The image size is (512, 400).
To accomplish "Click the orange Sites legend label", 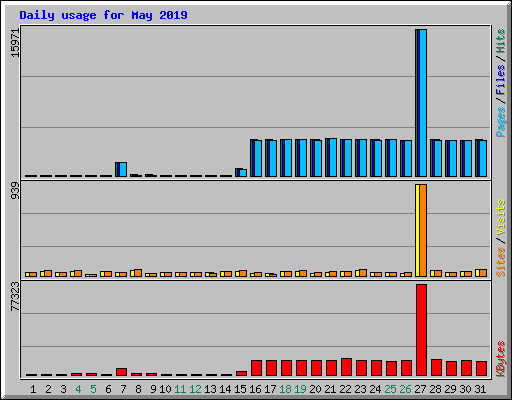I will click(501, 262).
